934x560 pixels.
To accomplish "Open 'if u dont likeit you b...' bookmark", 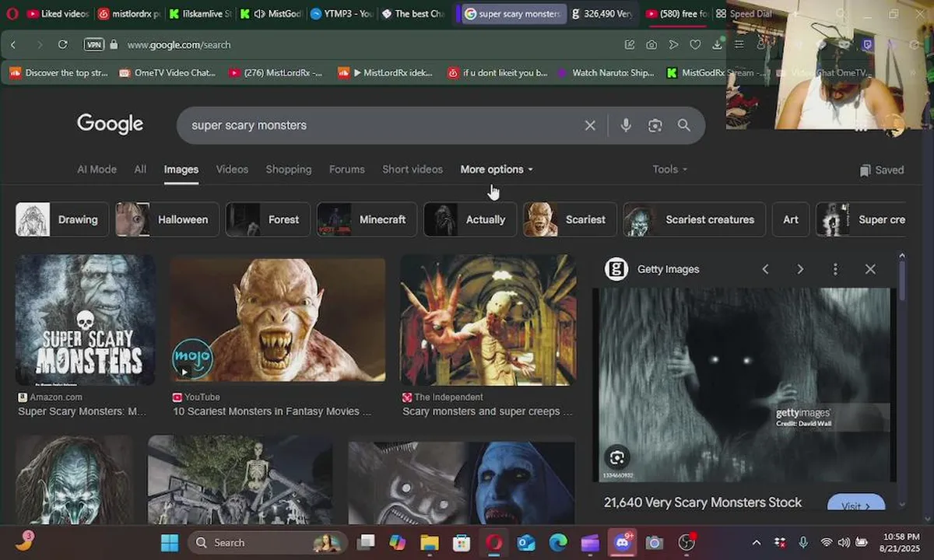I will click(x=497, y=72).
